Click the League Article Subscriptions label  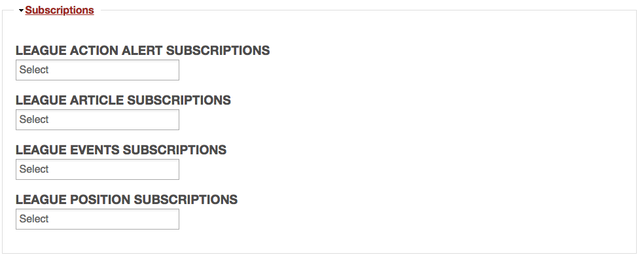[x=123, y=100]
